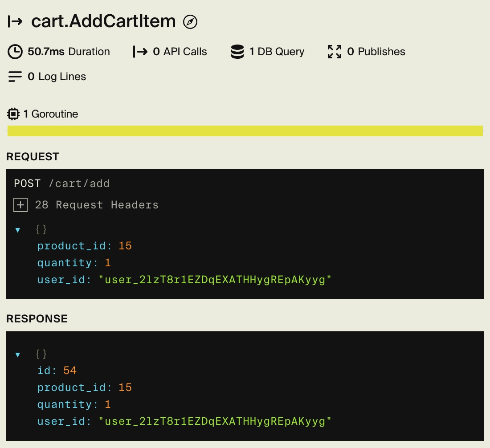Click the arrow icon beside API Calls
Screen dimensions: 490x448
pyautogui.click(x=140, y=52)
